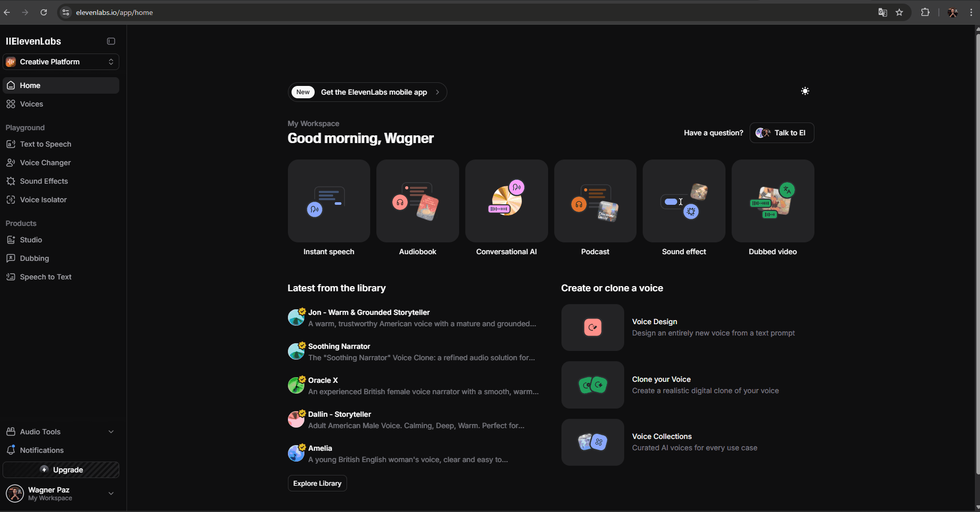980x512 pixels.
Task: Bookmark this page with star icon
Action: pos(899,12)
